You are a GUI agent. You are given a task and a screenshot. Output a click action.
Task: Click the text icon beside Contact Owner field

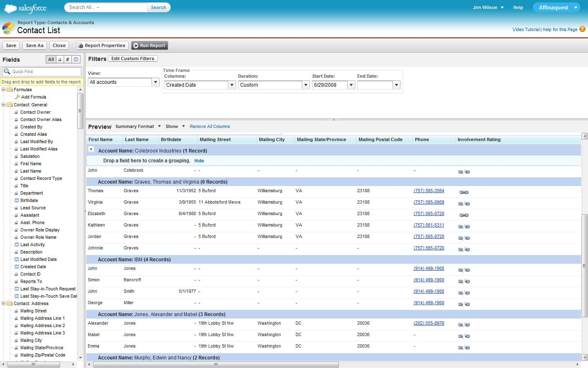point(17,112)
